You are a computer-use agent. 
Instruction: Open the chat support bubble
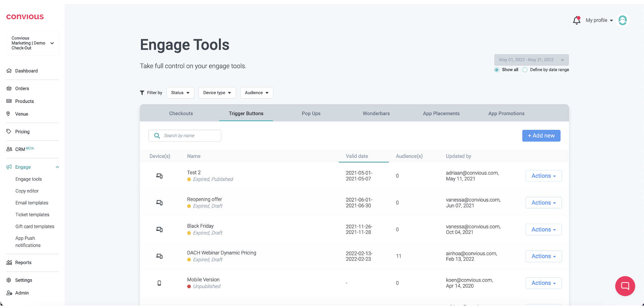coord(625,286)
